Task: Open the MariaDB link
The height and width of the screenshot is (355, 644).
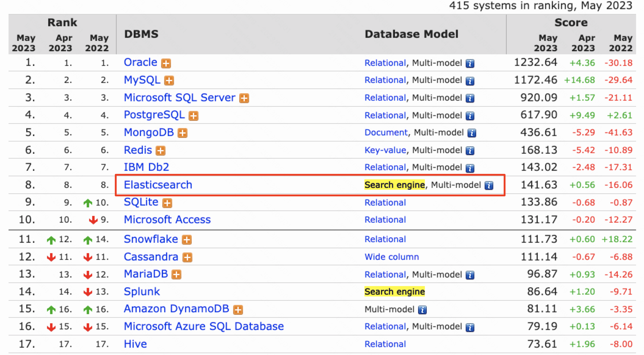Action: point(146,274)
